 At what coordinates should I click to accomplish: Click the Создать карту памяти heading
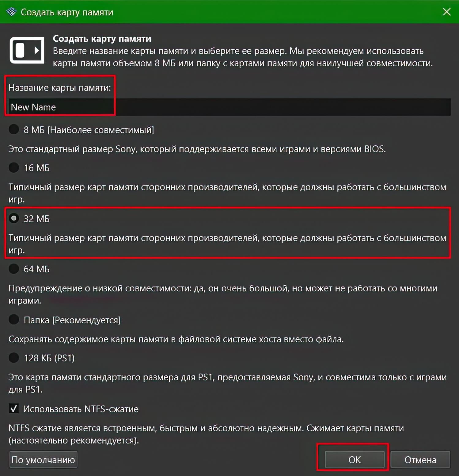pos(102,39)
